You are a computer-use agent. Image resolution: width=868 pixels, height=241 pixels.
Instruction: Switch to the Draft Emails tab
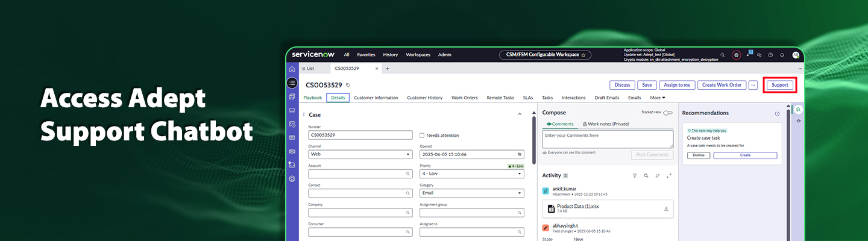tap(607, 98)
